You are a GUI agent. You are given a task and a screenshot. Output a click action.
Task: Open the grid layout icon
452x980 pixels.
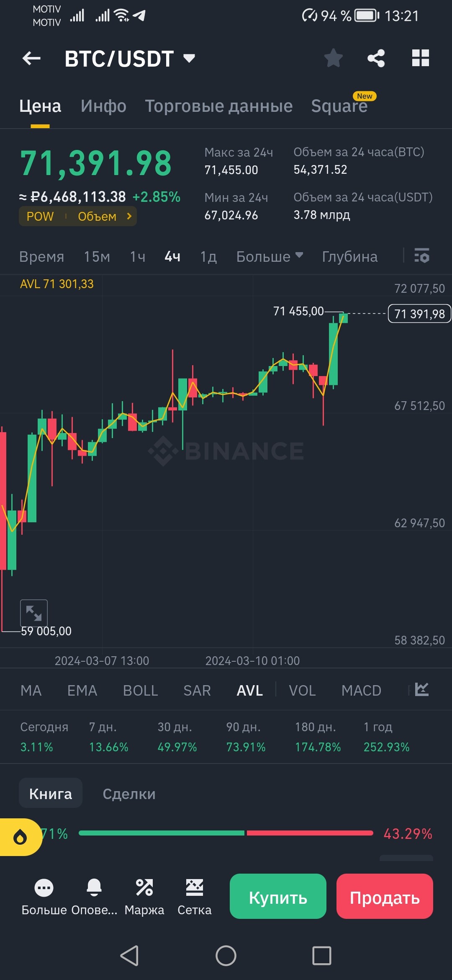(421, 58)
